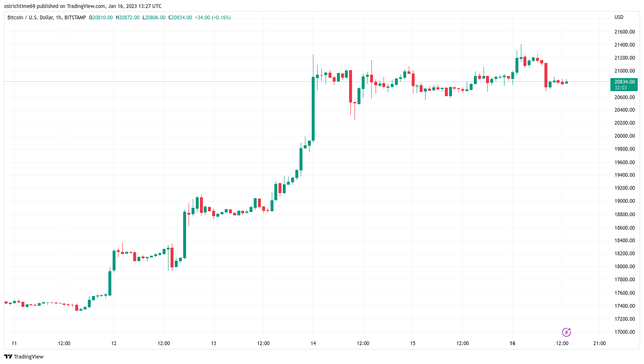Viewport: 644px width, 364px height.
Task: Click the +34.00 (+0.16%) change value
Action: [x=213, y=18]
